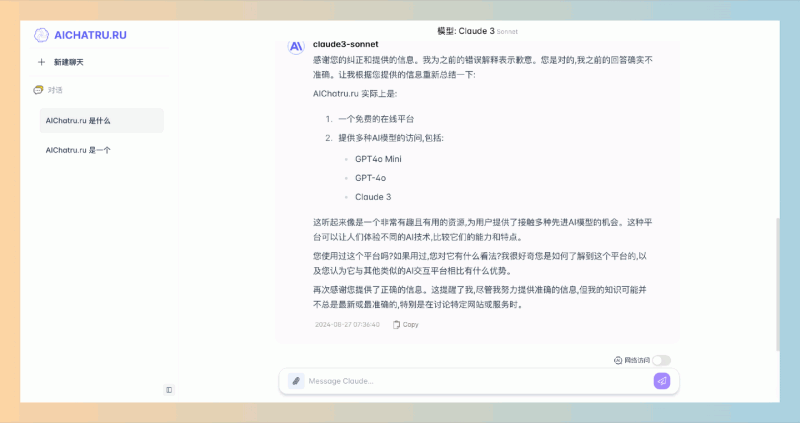Click the 对话 chat bubble icon
Image resolution: width=800 pixels, height=423 pixels.
[38, 90]
